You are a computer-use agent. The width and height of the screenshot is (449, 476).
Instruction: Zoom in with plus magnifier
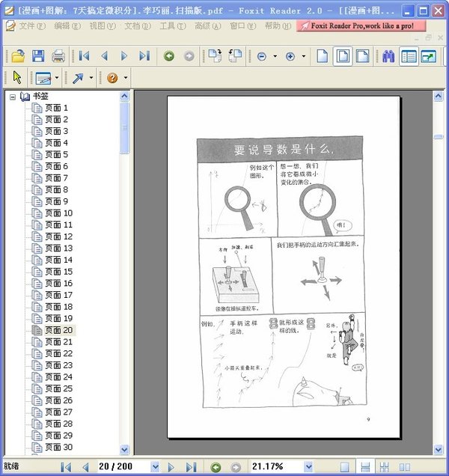point(290,56)
